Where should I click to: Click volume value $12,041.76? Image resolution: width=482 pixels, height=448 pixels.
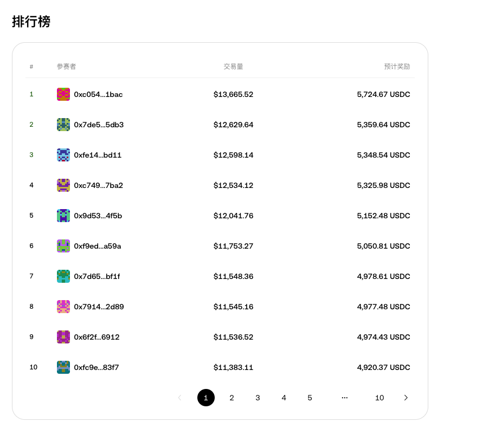click(x=233, y=216)
